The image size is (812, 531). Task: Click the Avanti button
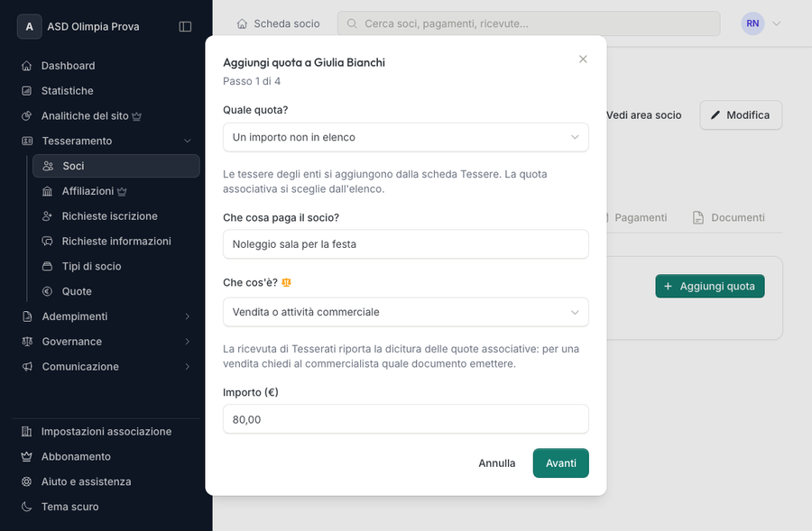[560, 463]
